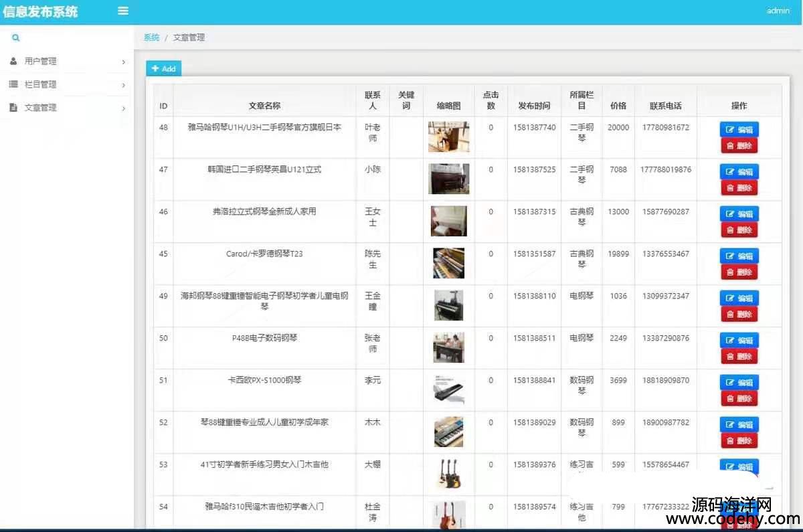803x532 pixels.
Task: Expand the 文章管理 chevron arrow
Action: click(x=124, y=108)
